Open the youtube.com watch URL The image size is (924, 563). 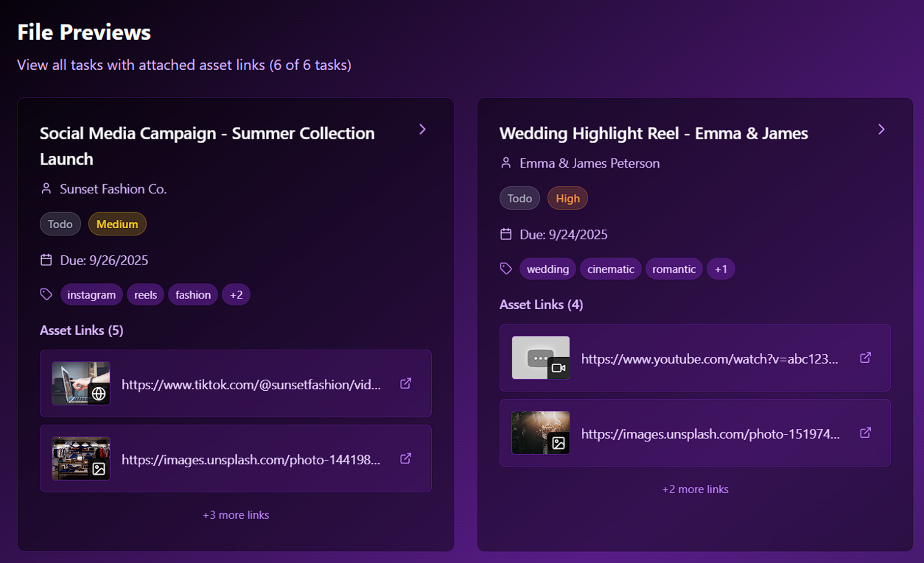point(710,359)
